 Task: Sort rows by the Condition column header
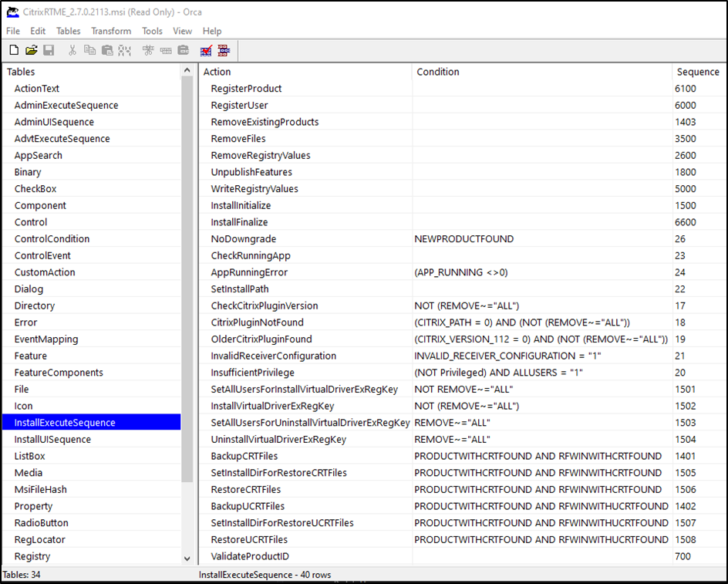[x=542, y=72]
